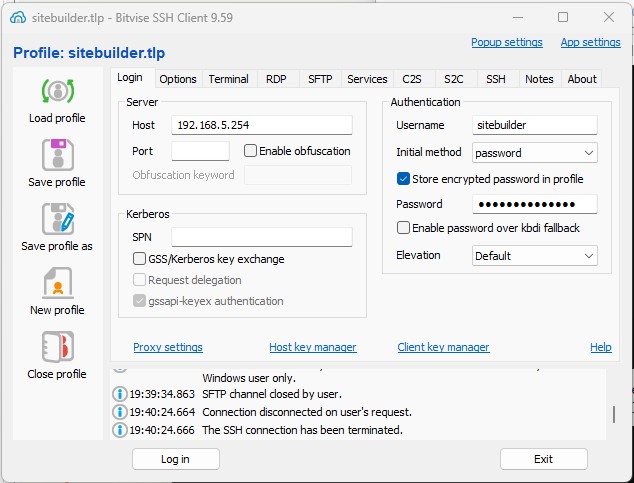Open Proxy settings link
The image size is (634, 483).
coord(168,347)
